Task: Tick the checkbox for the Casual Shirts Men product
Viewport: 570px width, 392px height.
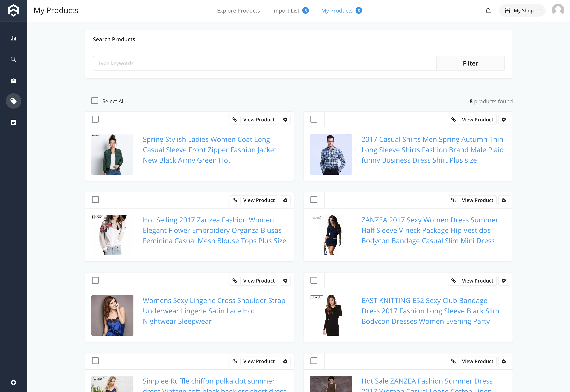Action: click(314, 119)
